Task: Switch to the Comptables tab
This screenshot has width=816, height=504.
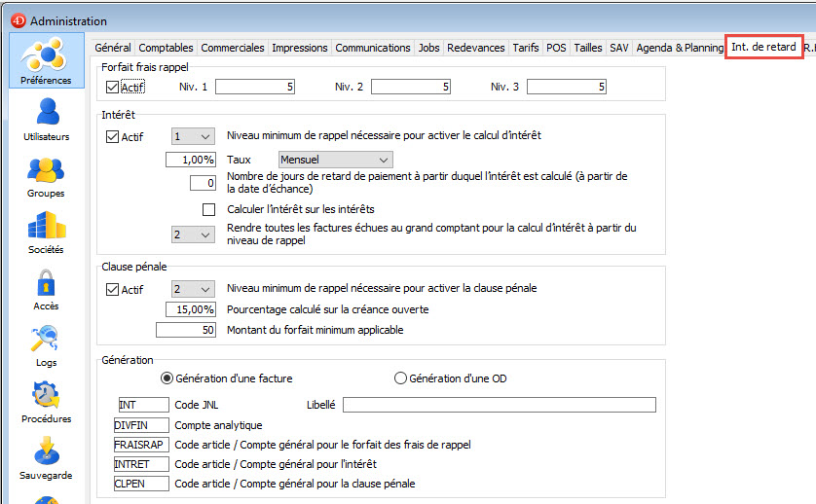Action: [x=166, y=48]
